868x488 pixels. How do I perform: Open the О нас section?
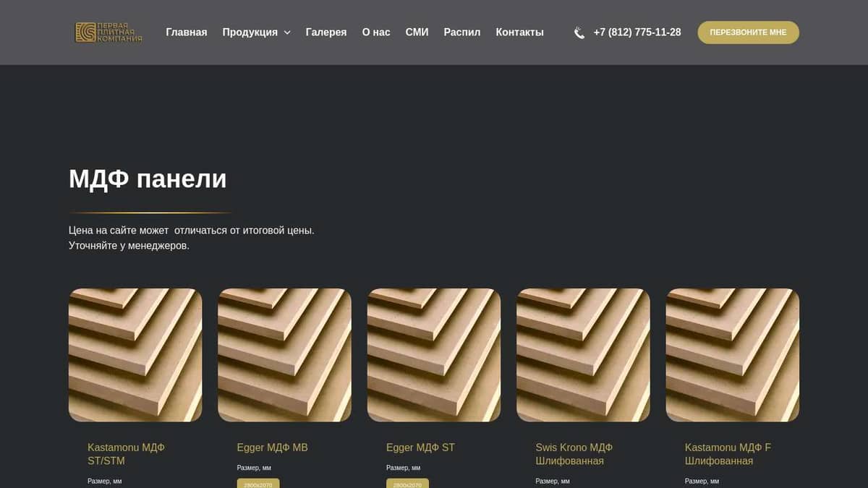[375, 33]
